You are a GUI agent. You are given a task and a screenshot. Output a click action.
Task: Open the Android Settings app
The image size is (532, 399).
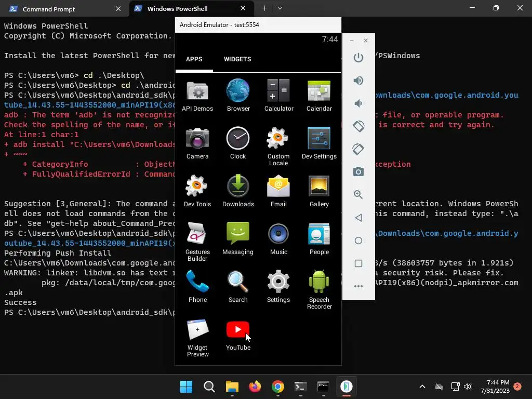(x=278, y=287)
